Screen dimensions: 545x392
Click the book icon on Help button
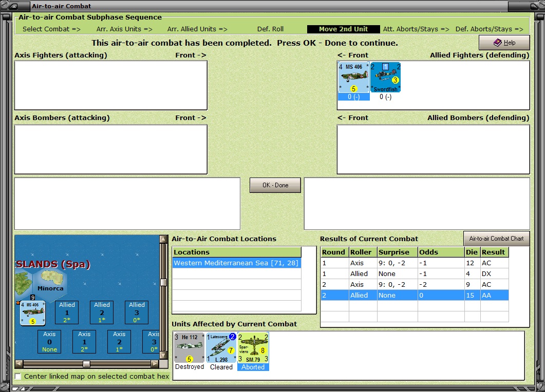497,43
